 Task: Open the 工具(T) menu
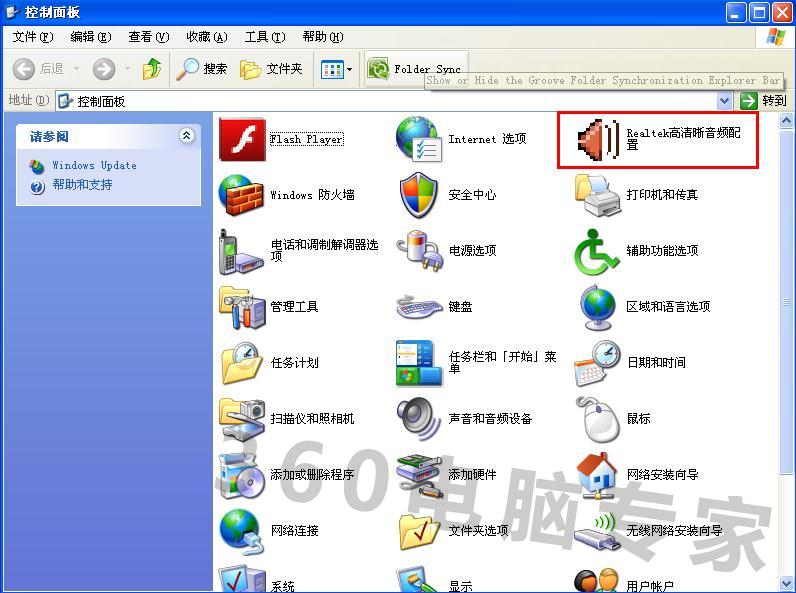pyautogui.click(x=264, y=37)
